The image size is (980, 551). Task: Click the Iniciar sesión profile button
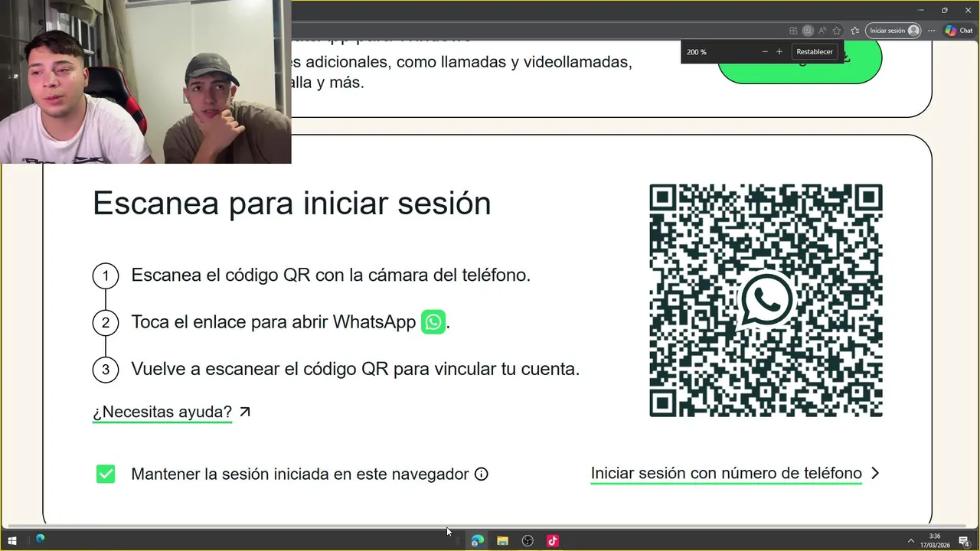click(x=893, y=31)
